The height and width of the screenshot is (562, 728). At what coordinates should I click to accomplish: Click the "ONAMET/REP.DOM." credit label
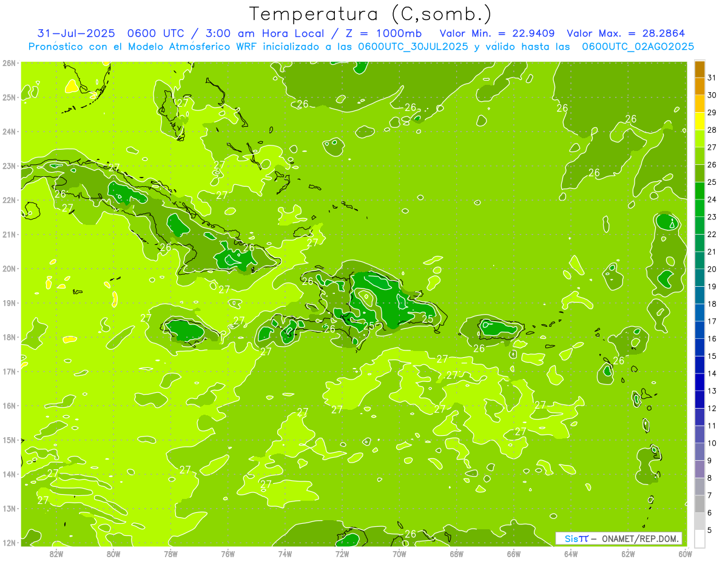639,538
